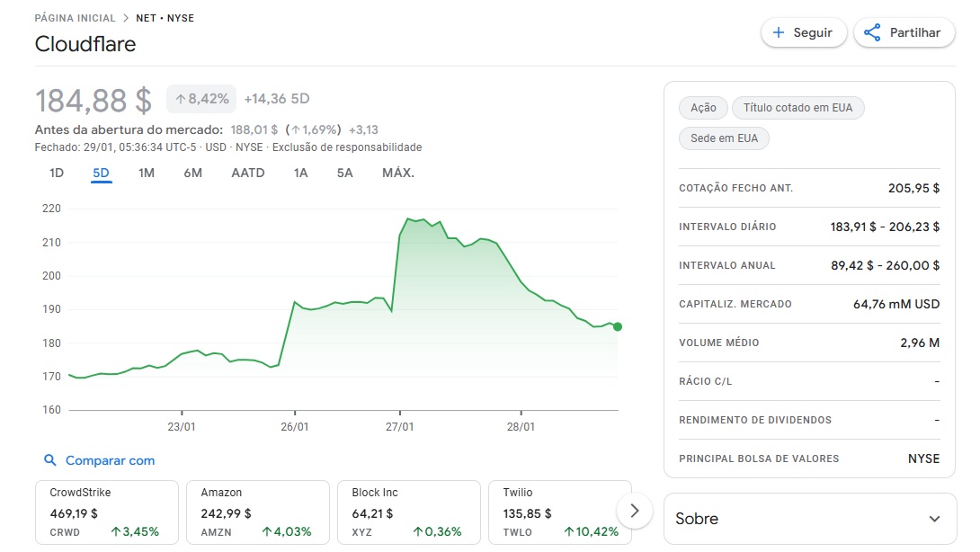Open Exclusão de responsabilidade link
The image size is (980, 552).
click(x=346, y=147)
